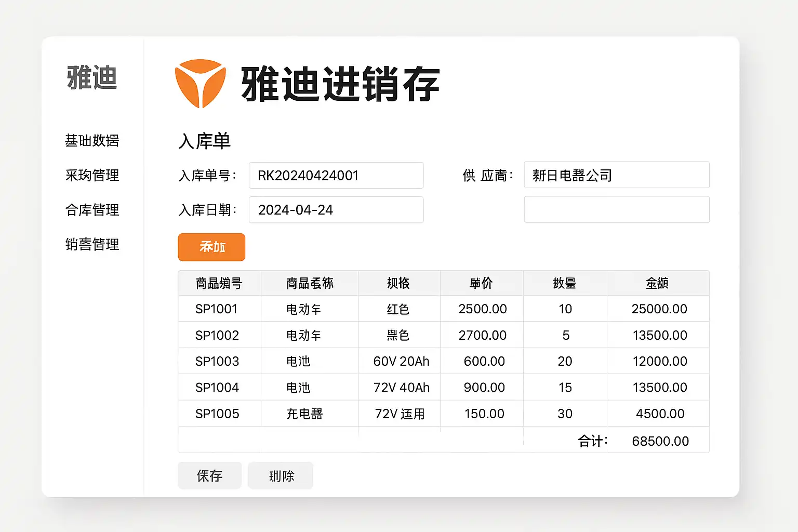
Task: Click the 供应商 (supplier) field label
Action: coord(488,176)
